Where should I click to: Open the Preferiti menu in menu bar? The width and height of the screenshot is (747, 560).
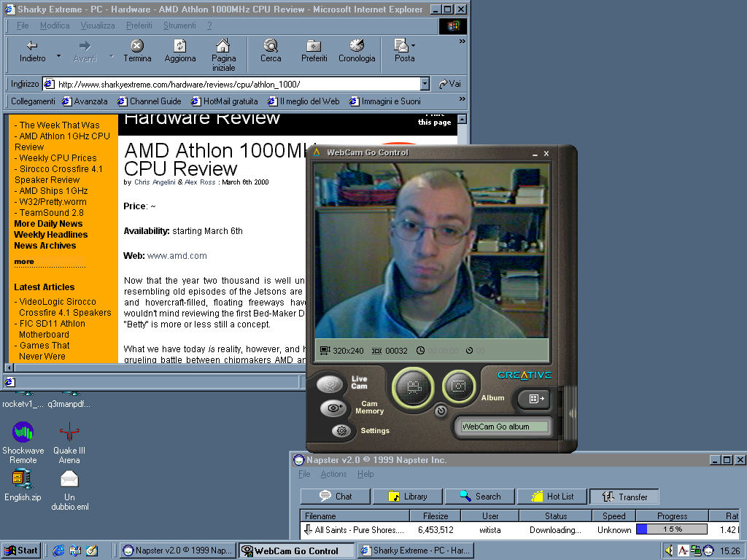click(x=139, y=26)
